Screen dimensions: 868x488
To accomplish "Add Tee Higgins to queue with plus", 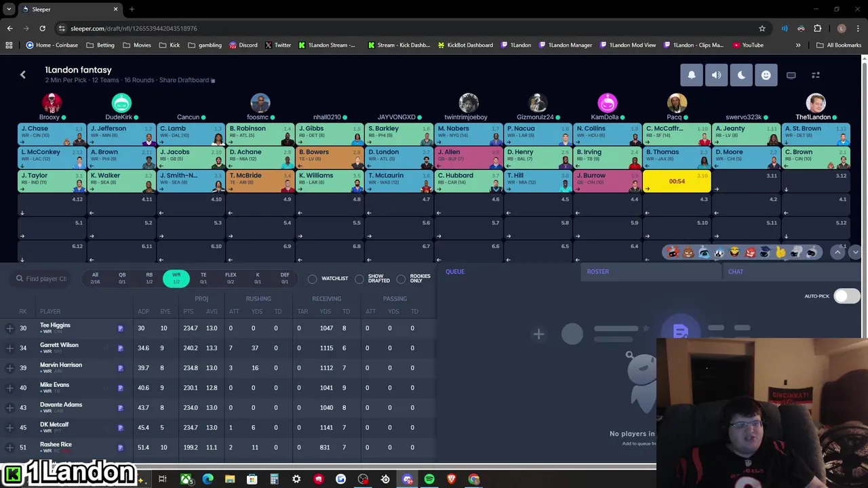I will tap(9, 328).
